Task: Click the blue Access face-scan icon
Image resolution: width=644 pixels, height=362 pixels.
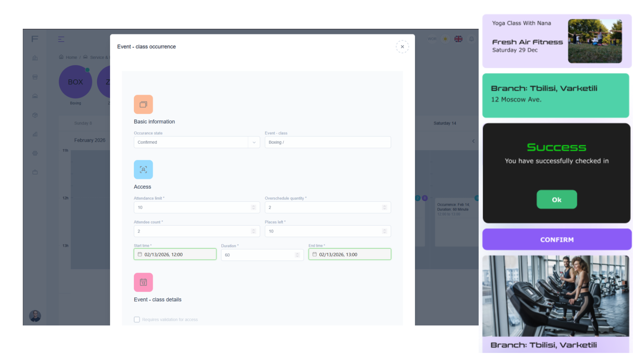Action: (x=143, y=170)
